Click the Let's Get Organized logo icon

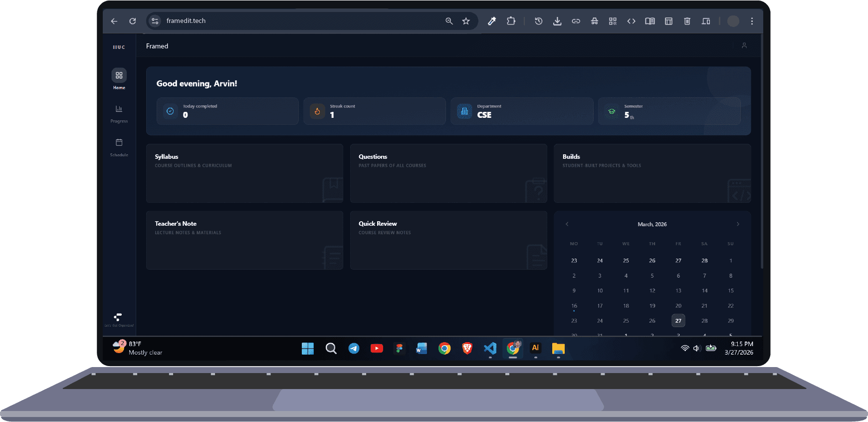coord(118,318)
